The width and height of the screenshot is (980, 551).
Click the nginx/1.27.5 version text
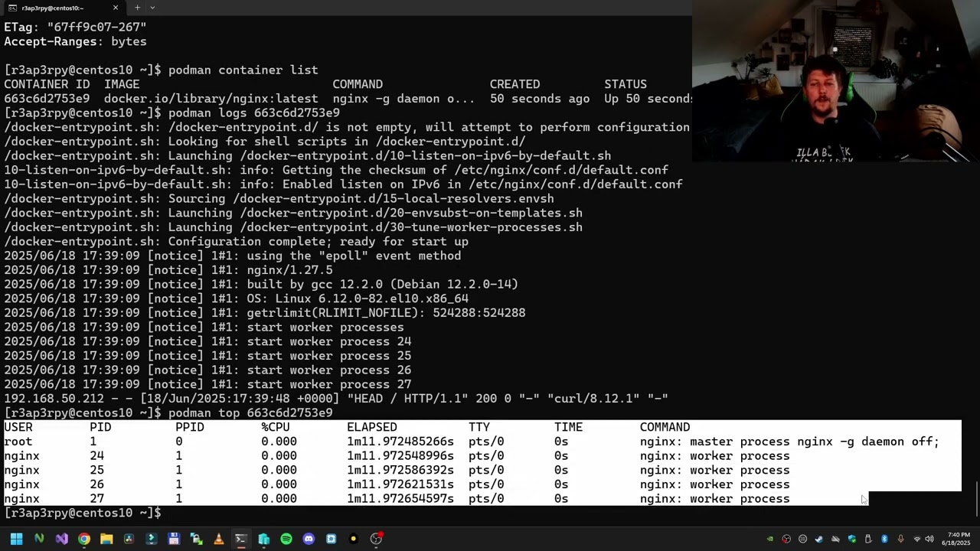coord(289,270)
